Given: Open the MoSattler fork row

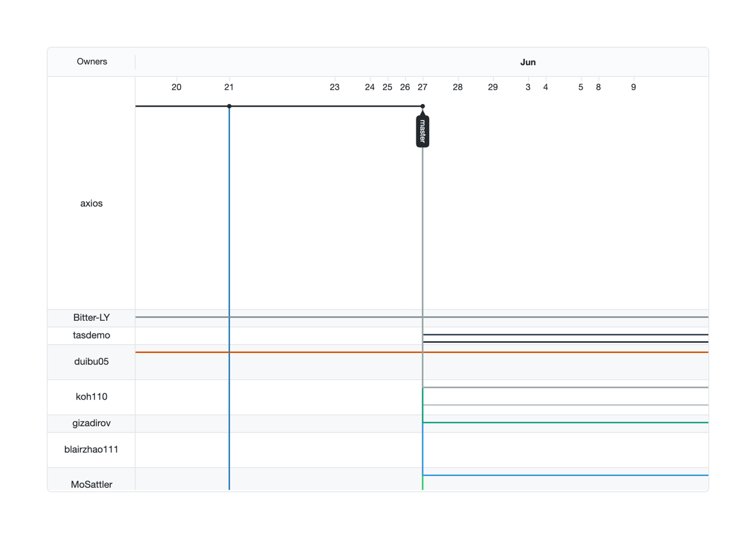Looking at the screenshot, I should pos(91,484).
